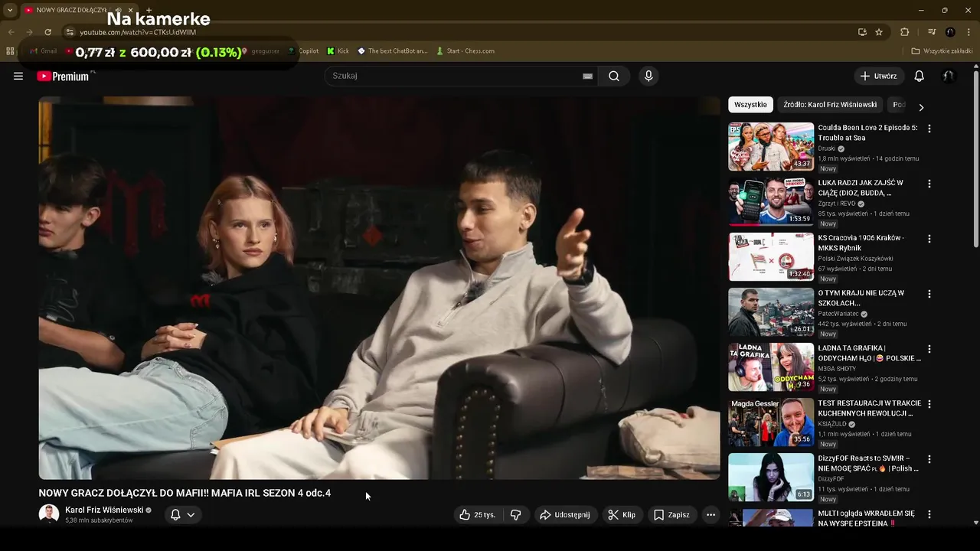This screenshot has width=980, height=551.
Task: Open ŁADNA TA GRAFIKA thumbnail 9:36
Action: point(771,367)
